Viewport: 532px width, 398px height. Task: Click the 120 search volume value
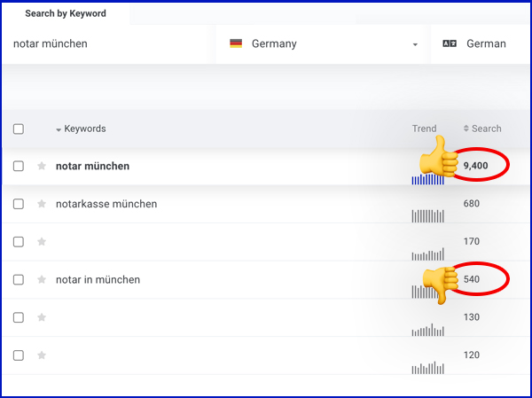coord(472,355)
